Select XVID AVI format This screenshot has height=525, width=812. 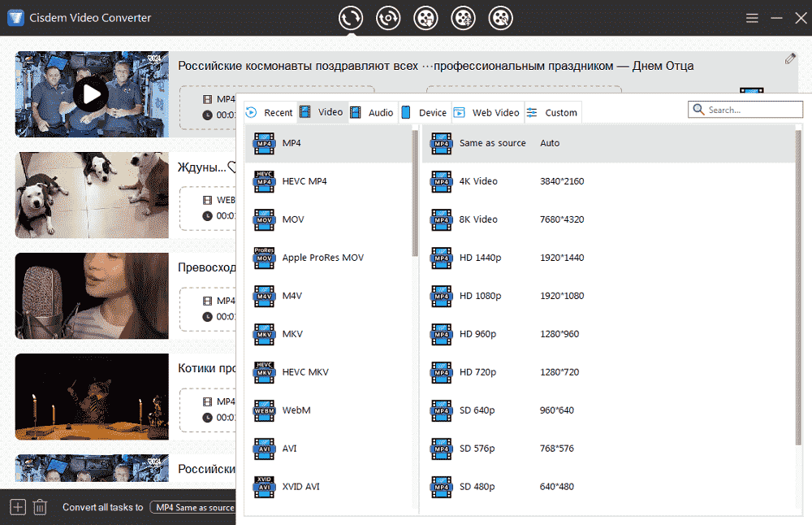point(328,487)
